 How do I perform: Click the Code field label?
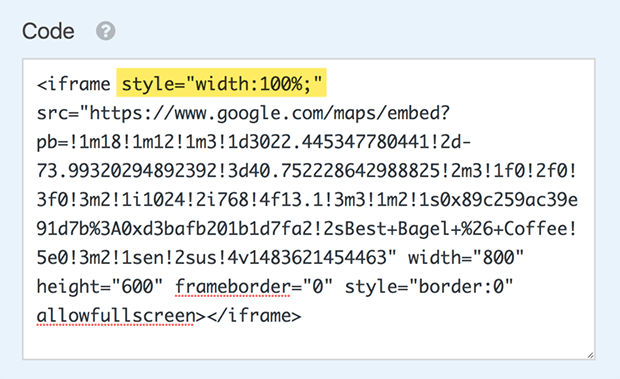click(x=48, y=31)
